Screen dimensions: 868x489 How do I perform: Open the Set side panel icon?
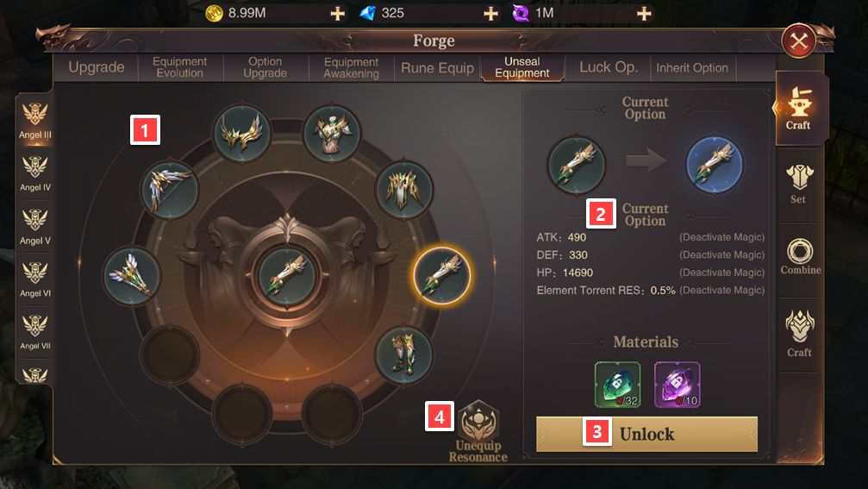pos(799,185)
